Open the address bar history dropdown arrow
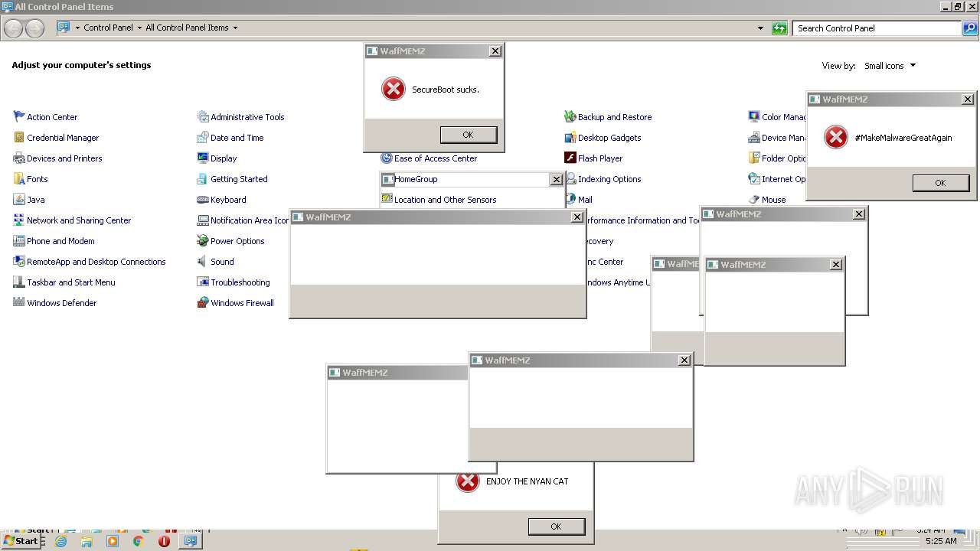980x551 pixels. [760, 28]
